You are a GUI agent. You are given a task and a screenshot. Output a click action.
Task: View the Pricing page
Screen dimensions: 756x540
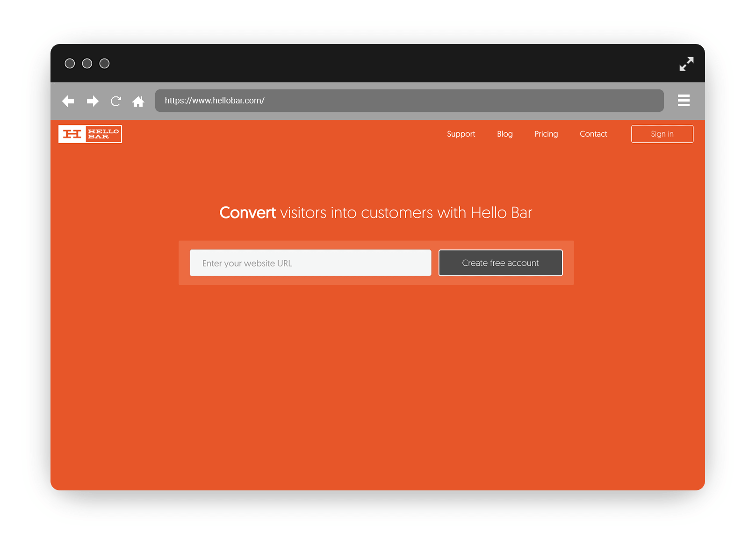pos(546,134)
